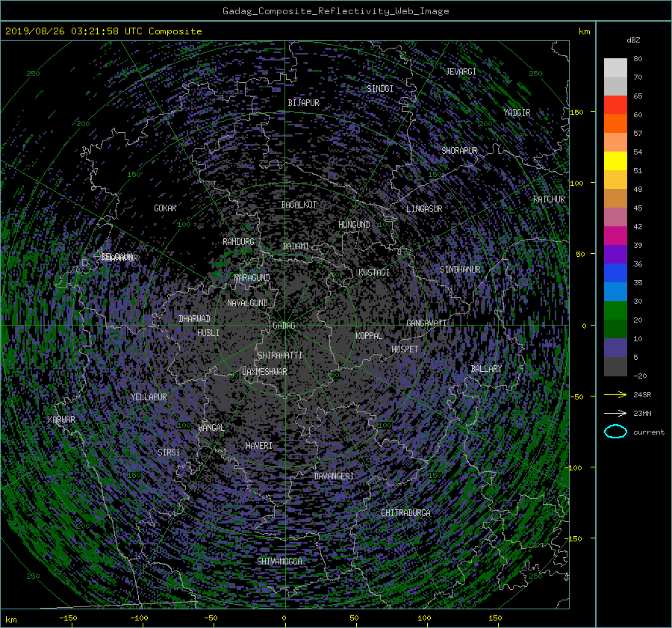Viewport: 672px width, 628px height.
Task: Click the HOSPET city label
Action: pyautogui.click(x=405, y=349)
